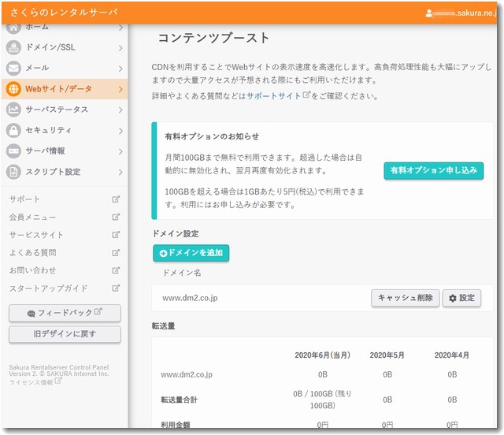Open the スタートアップガイド sidebar link

coord(49,288)
